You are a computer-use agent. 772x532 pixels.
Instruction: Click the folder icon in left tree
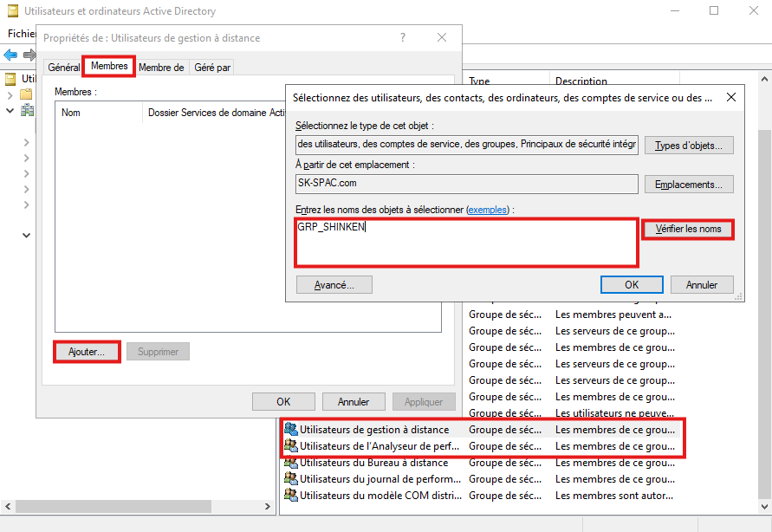coord(26,94)
